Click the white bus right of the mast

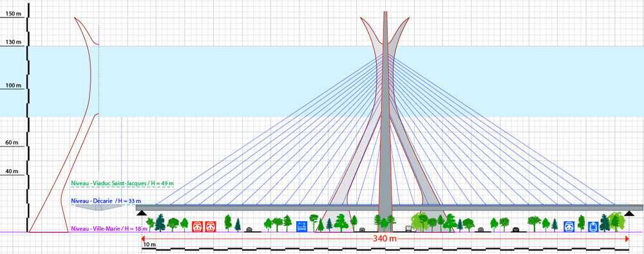[x=408, y=229]
